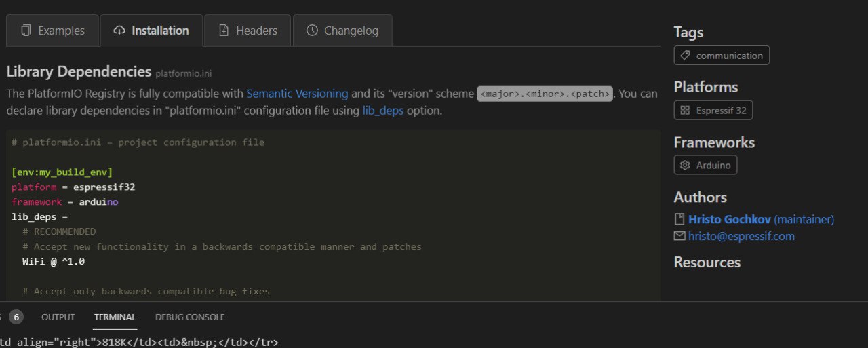Image resolution: width=868 pixels, height=348 pixels.
Task: Switch to the OUTPUT panel tab
Action: click(x=58, y=317)
